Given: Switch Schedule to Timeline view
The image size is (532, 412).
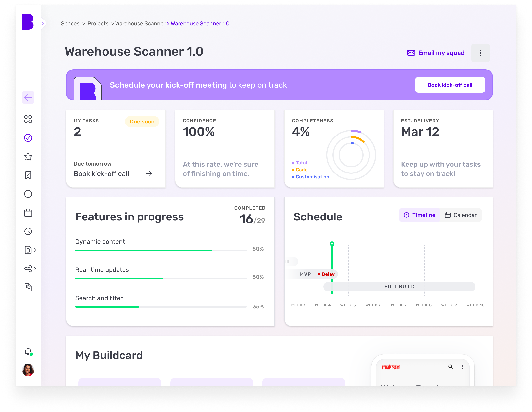Looking at the screenshot, I should click(419, 215).
